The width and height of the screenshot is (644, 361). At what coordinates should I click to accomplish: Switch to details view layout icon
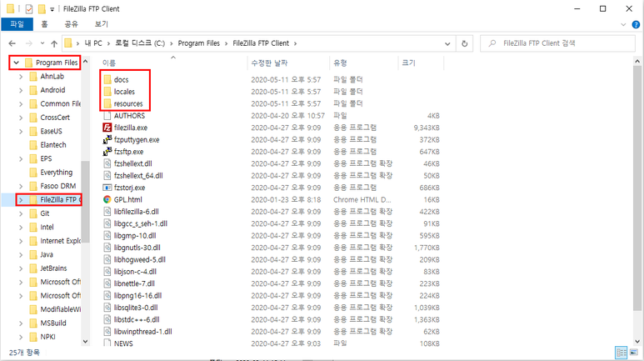621,353
